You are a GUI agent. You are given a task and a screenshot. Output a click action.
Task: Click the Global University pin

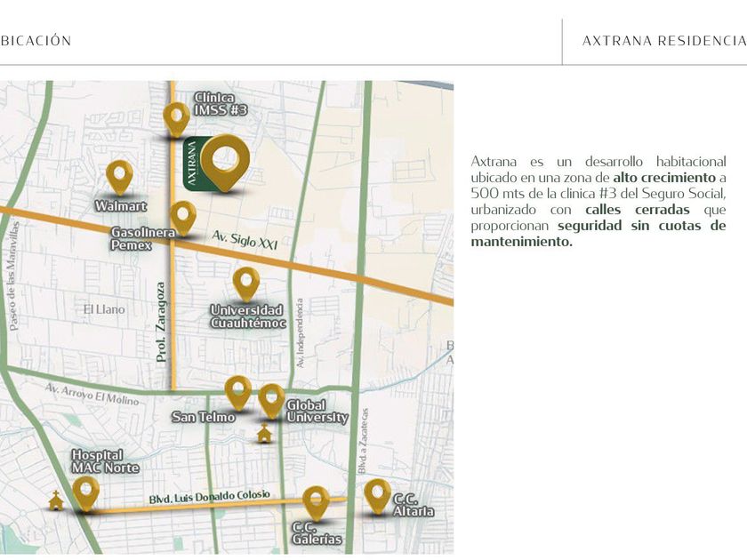pos(271,401)
